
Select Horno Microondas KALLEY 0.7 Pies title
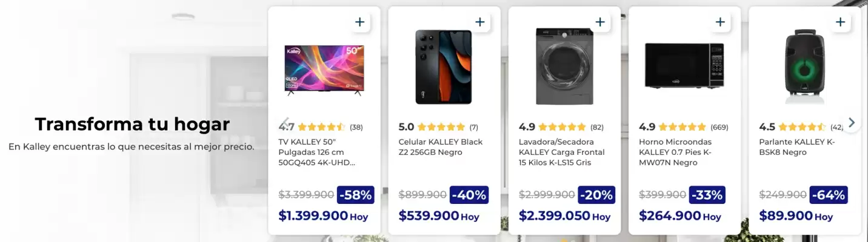click(675, 152)
